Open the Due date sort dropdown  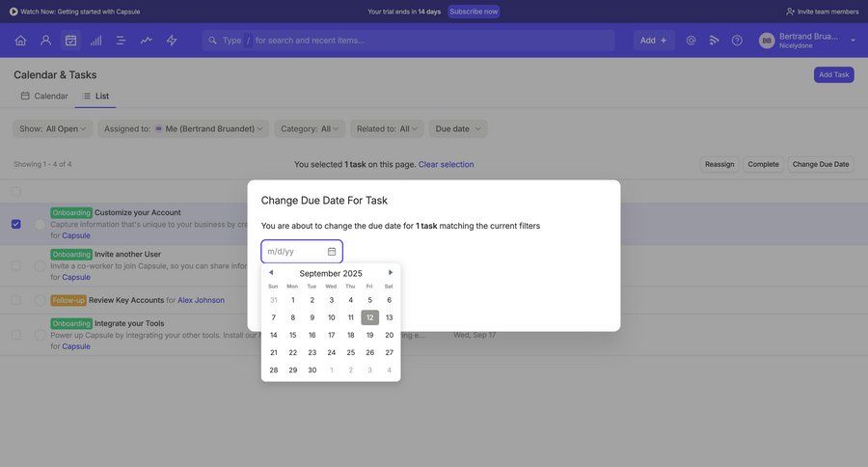pyautogui.click(x=458, y=128)
